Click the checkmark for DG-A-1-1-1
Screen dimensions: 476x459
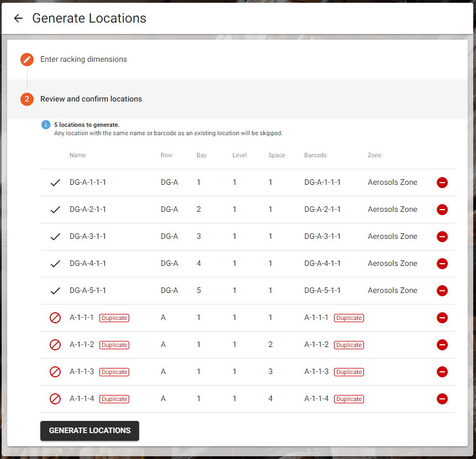55,183
